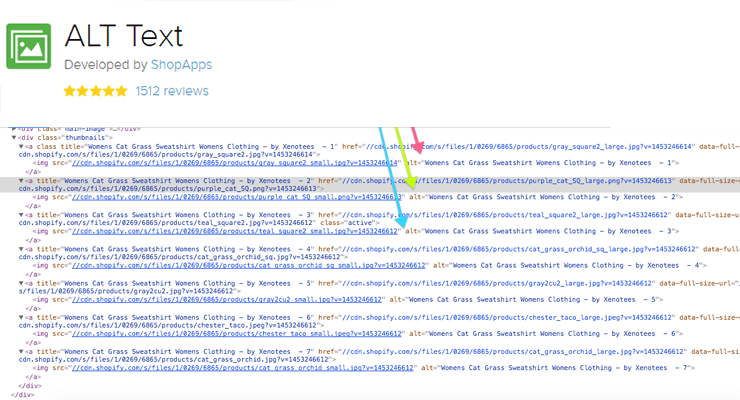
Task: Select the title attribute of anchor 1
Action: [x=199, y=147]
